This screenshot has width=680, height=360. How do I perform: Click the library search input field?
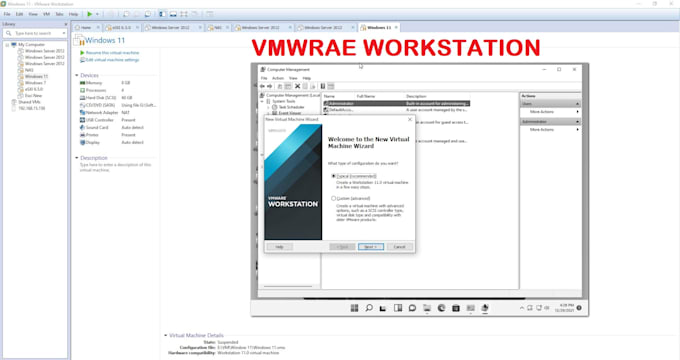(33, 33)
